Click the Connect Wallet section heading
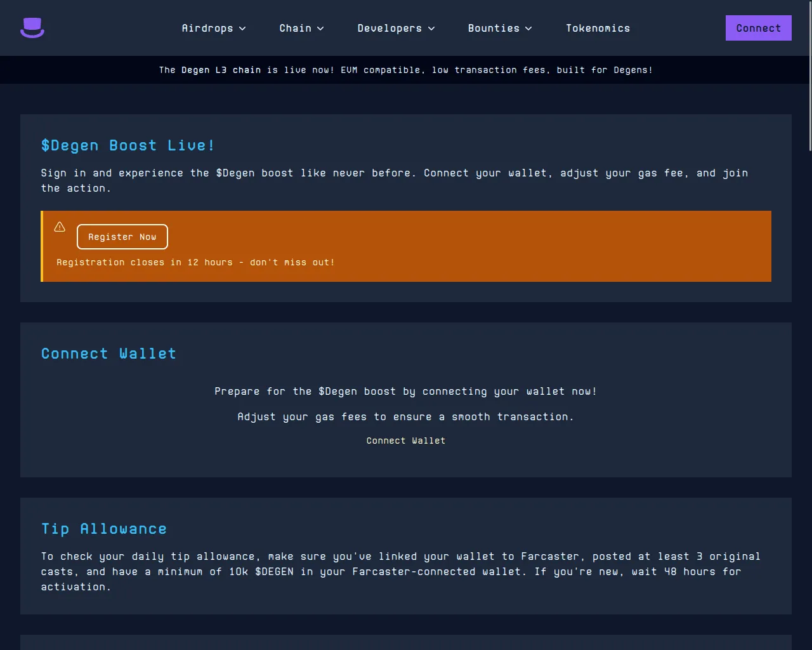The image size is (812, 650). click(x=108, y=354)
